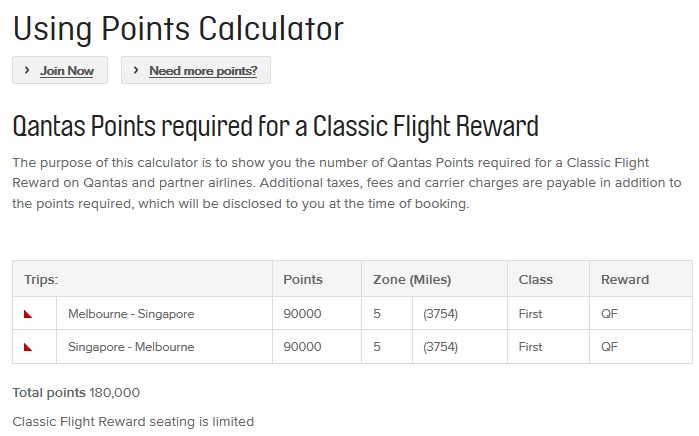This screenshot has width=699, height=436.
Task: Click the Total points 180,000 text
Action: (76, 393)
